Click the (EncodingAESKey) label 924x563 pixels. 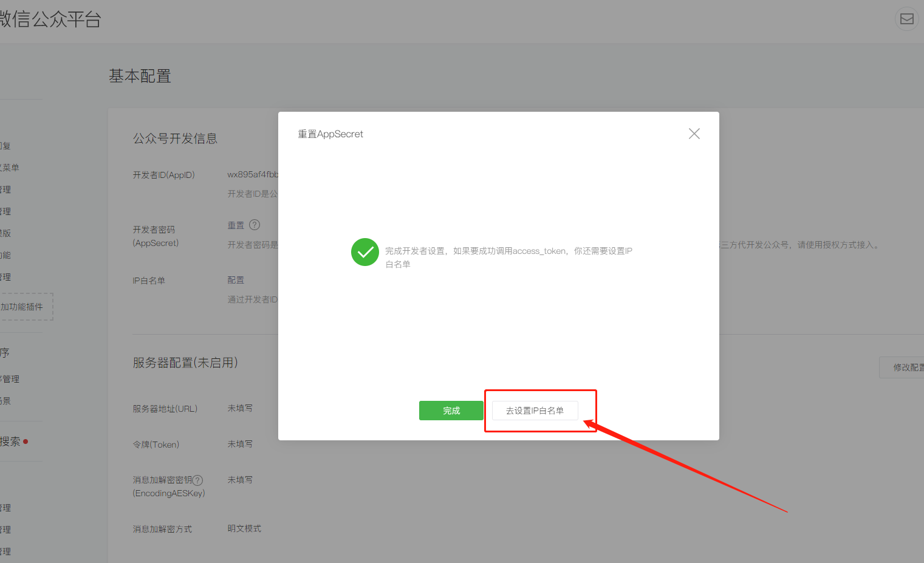click(x=169, y=493)
